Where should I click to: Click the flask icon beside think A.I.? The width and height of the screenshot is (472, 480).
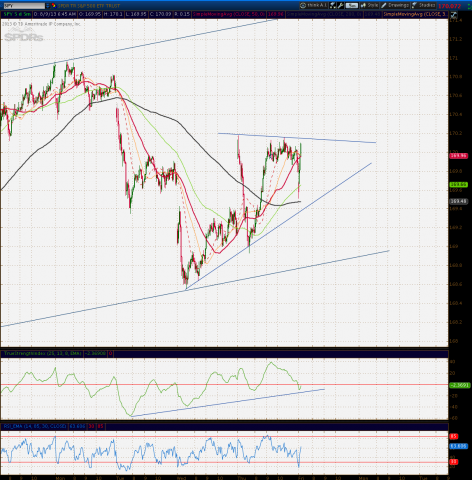point(333,5)
